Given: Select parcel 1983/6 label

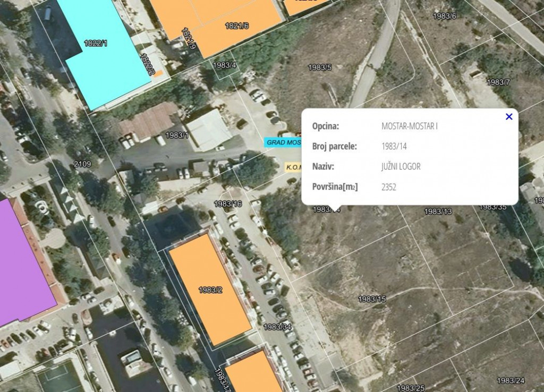Looking at the screenshot, I should pyautogui.click(x=445, y=16).
